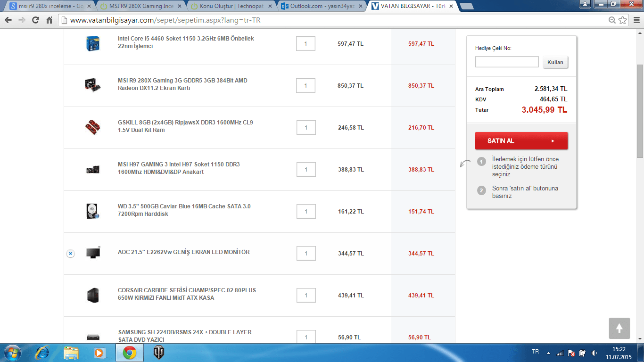Click the browser address bar URL
644x362 pixels.
pyautogui.click(x=165, y=20)
